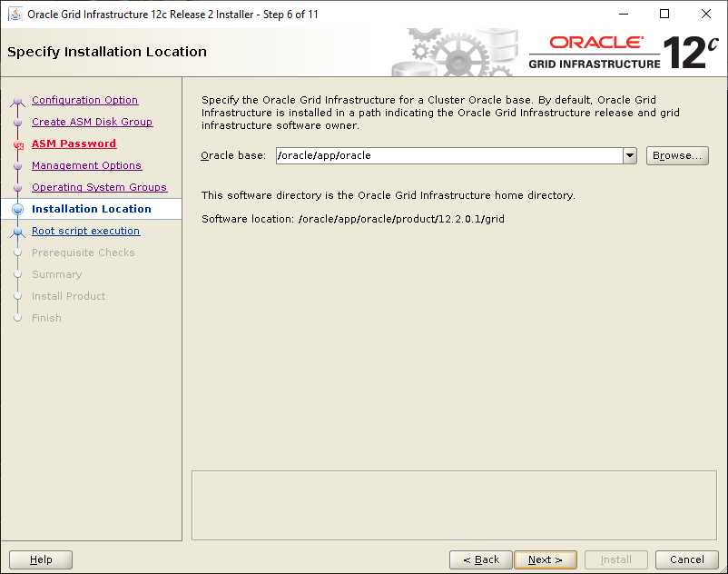Click the Java installer icon in title bar
The height and width of the screenshot is (574, 728).
click(x=15, y=14)
